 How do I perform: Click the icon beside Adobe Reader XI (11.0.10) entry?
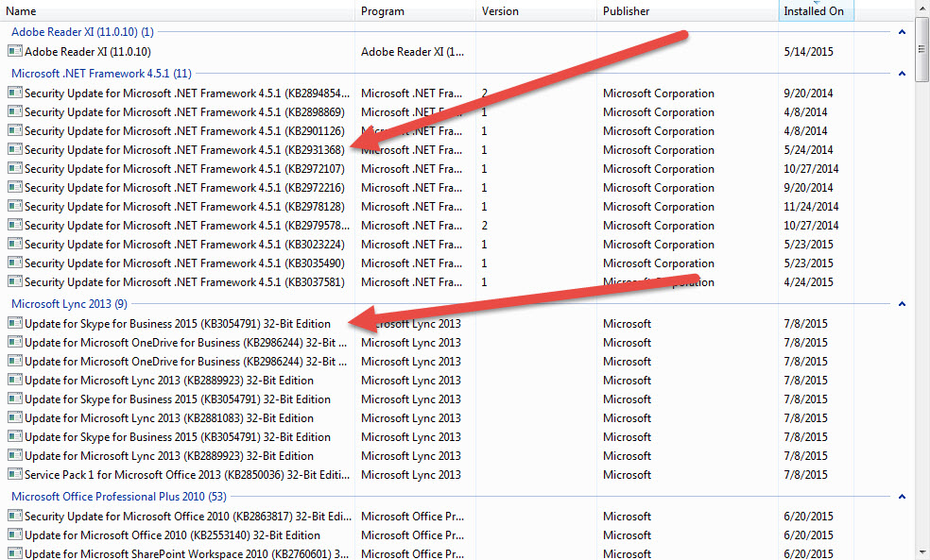click(15, 51)
